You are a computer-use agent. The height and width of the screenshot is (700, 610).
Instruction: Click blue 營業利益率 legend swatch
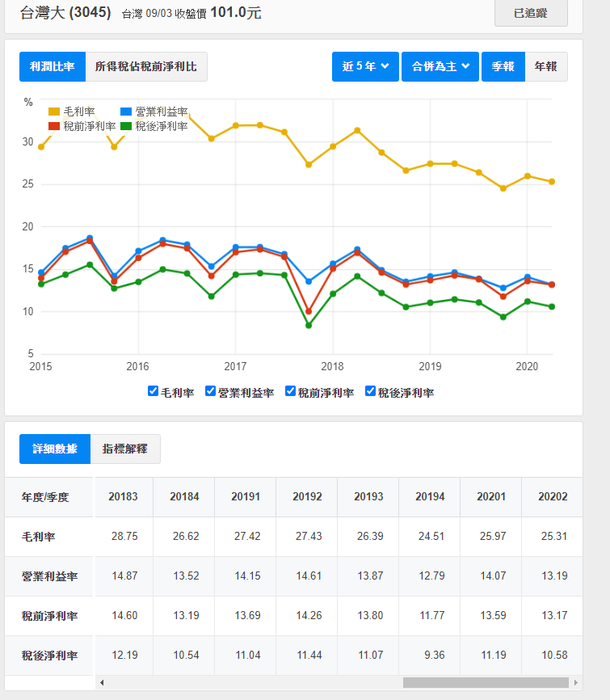coord(126,112)
